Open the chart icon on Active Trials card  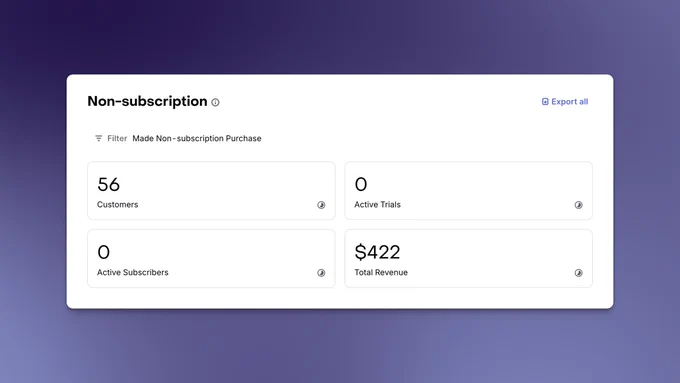(579, 205)
